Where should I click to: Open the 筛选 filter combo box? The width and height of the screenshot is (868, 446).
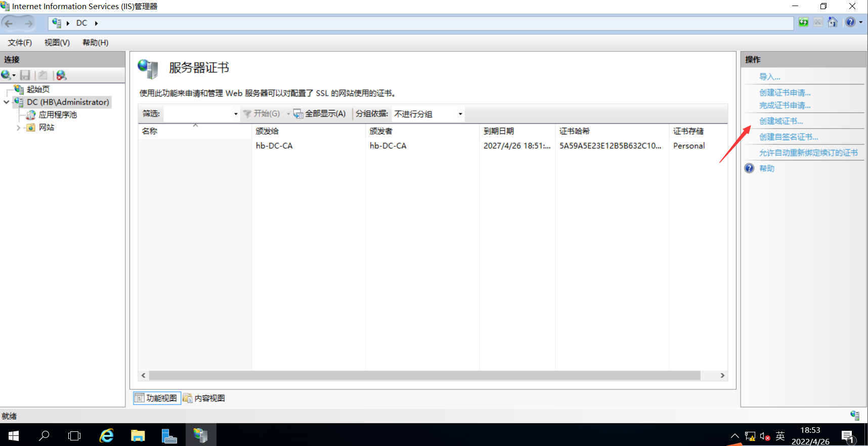pyautogui.click(x=201, y=114)
